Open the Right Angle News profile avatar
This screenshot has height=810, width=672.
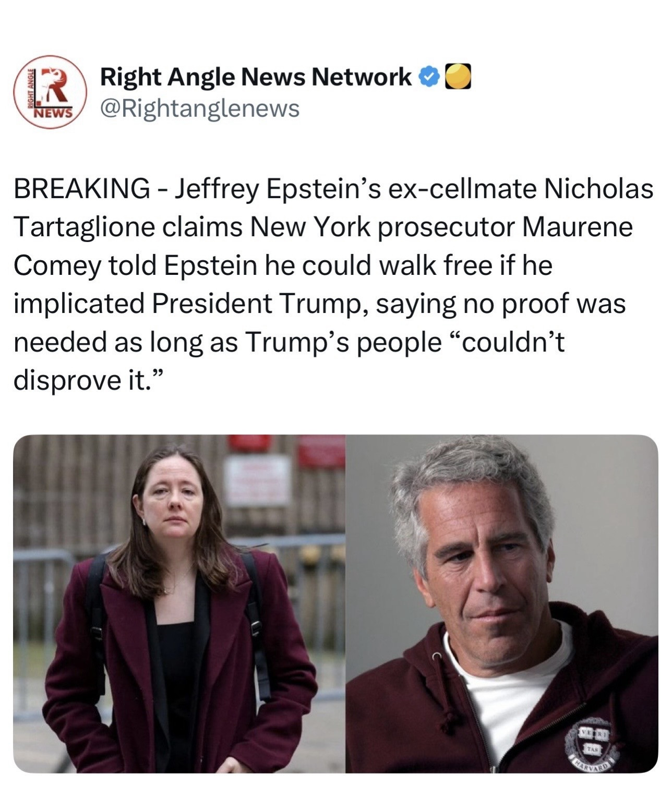pyautogui.click(x=51, y=92)
